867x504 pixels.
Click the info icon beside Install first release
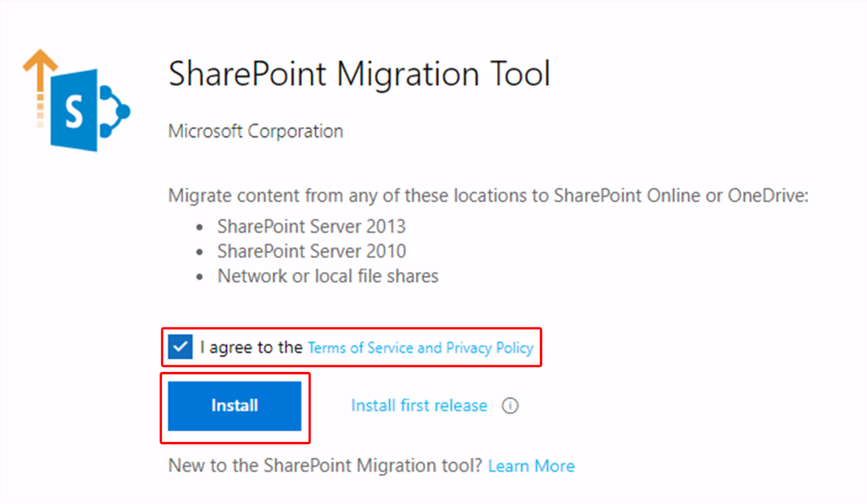[510, 405]
